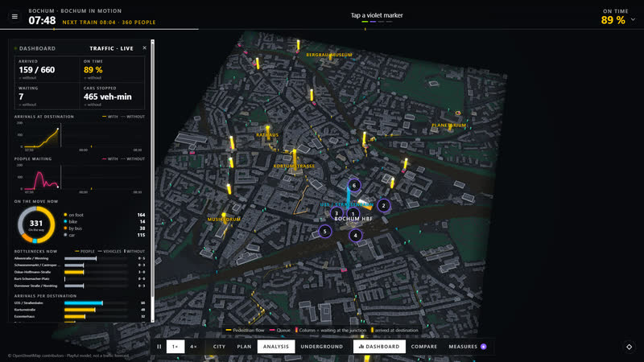644x362 pixels.
Task: Click the Next Train 08:04 status text
Action: (109, 23)
